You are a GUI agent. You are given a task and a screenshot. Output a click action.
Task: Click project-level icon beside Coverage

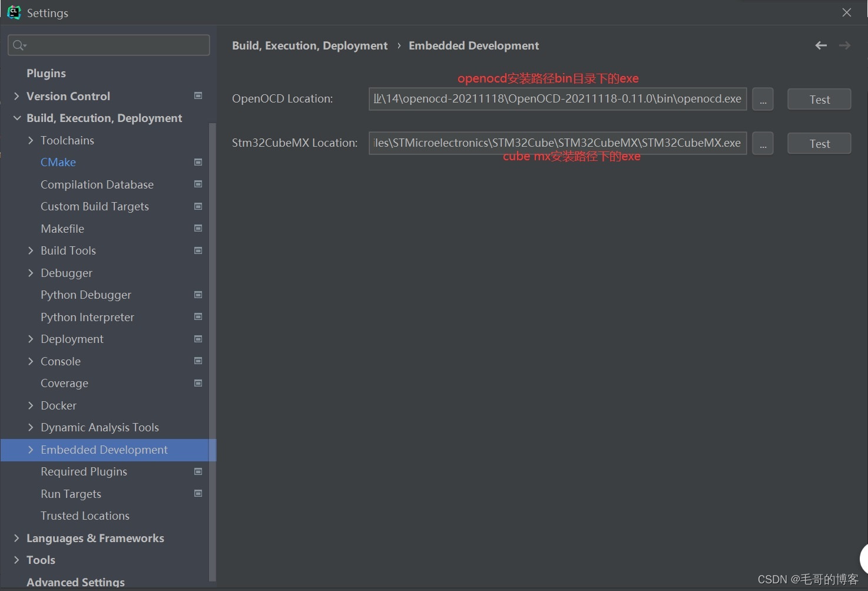pyautogui.click(x=198, y=383)
